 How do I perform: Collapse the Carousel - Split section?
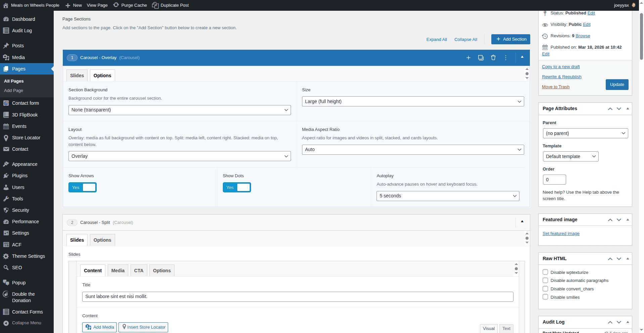(x=522, y=222)
